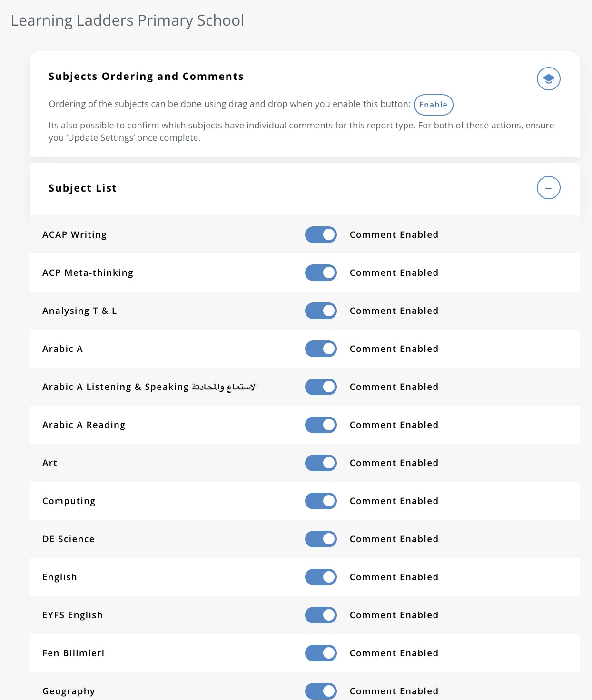Select the ACAP Writing subject name
Viewport: 592px width, 700px height.
coord(74,235)
